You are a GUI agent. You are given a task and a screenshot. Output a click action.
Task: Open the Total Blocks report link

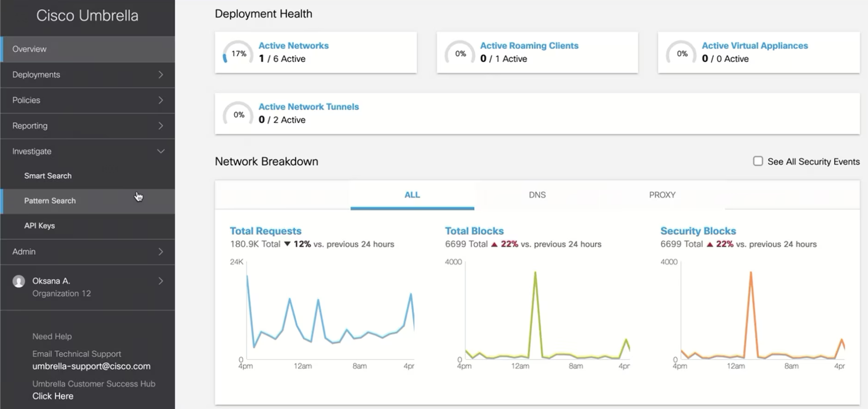(x=474, y=231)
